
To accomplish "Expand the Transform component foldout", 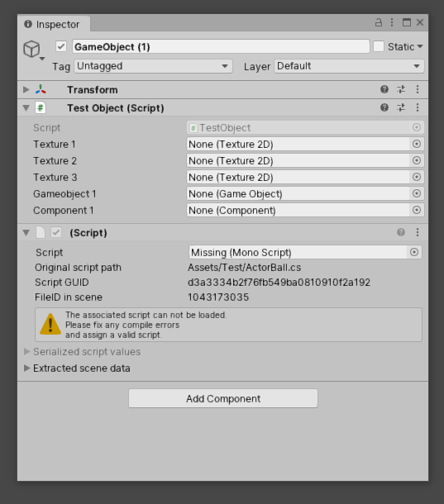I will pos(26,90).
